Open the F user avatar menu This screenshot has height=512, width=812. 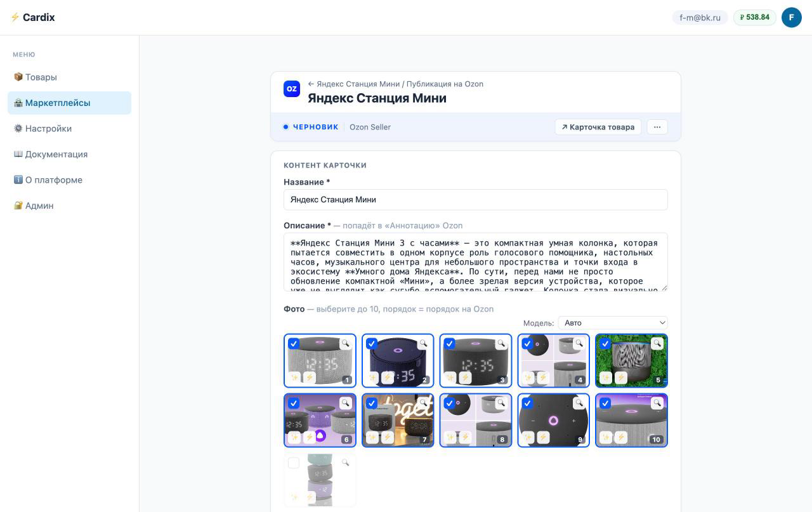point(792,17)
